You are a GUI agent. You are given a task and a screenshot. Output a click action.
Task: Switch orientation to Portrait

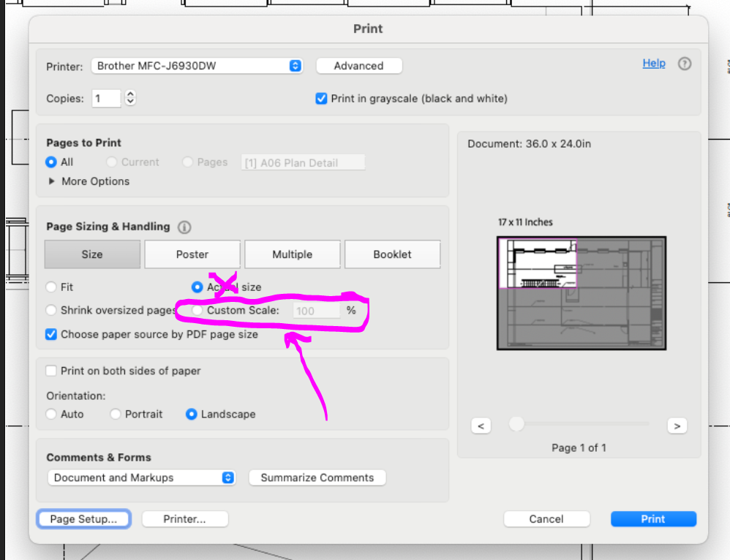pyautogui.click(x=116, y=414)
